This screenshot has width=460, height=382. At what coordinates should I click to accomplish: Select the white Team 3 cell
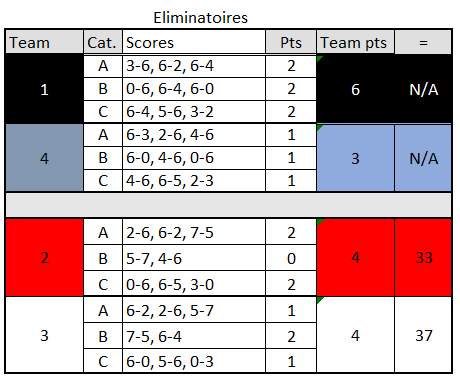click(44, 335)
